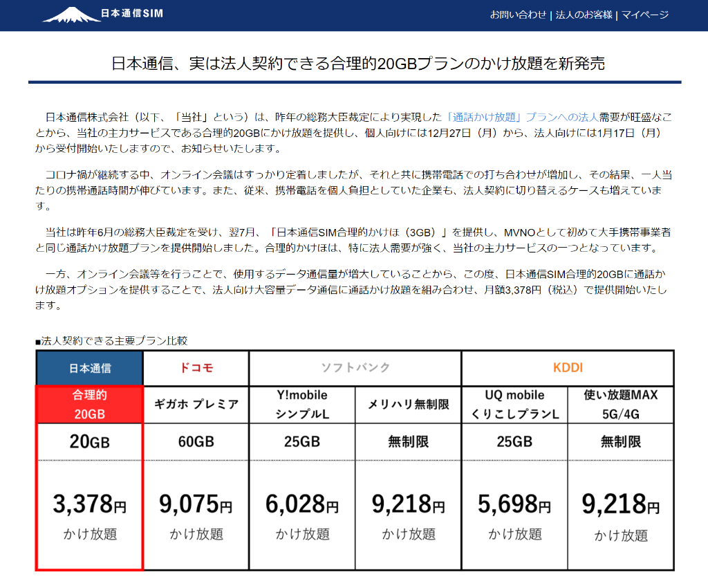Select the KDDI header cell
Viewport: 708px width, 588px height.
(568, 368)
